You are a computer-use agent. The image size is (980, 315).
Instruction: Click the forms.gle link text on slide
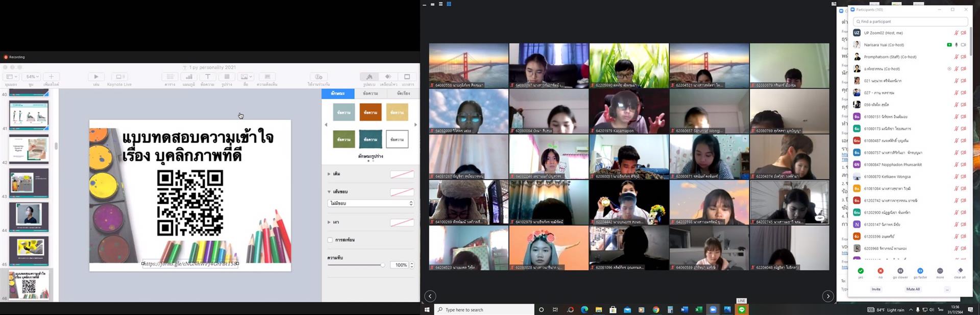pyautogui.click(x=190, y=264)
